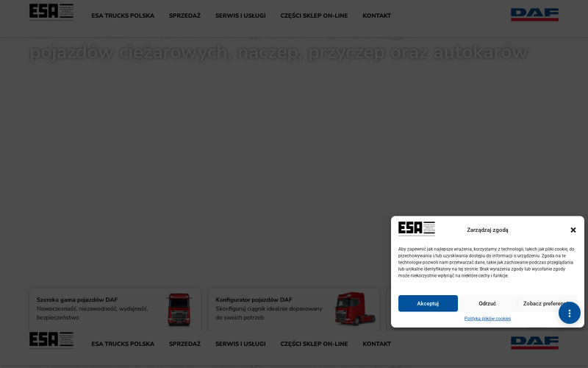
Task: Open the Szeroka gama pojazdów DAF card title
Action: click(x=77, y=300)
